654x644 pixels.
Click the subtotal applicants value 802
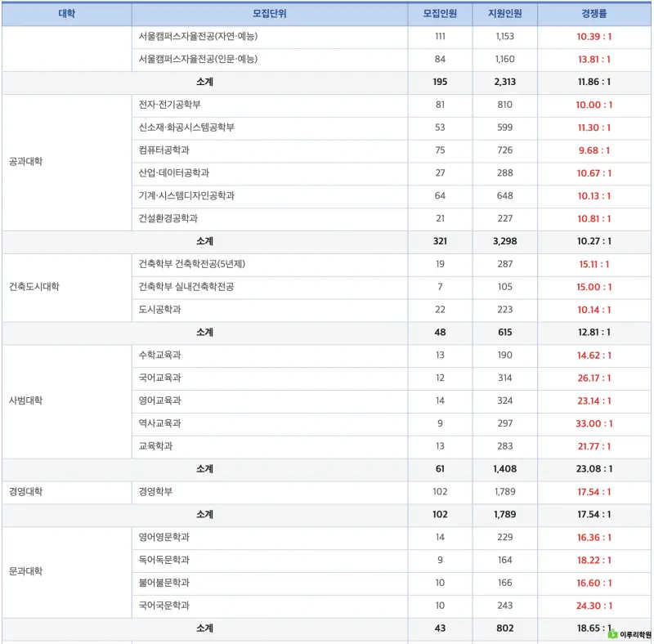tap(504, 628)
